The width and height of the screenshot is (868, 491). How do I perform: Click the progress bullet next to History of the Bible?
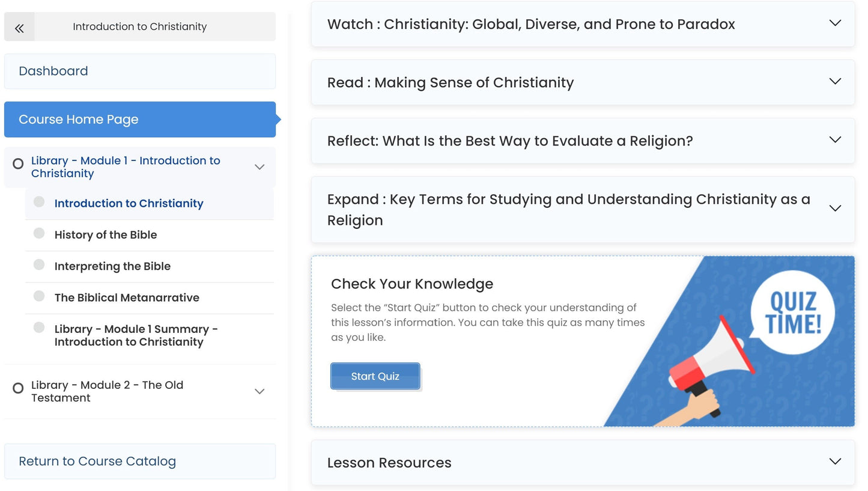tap(38, 233)
